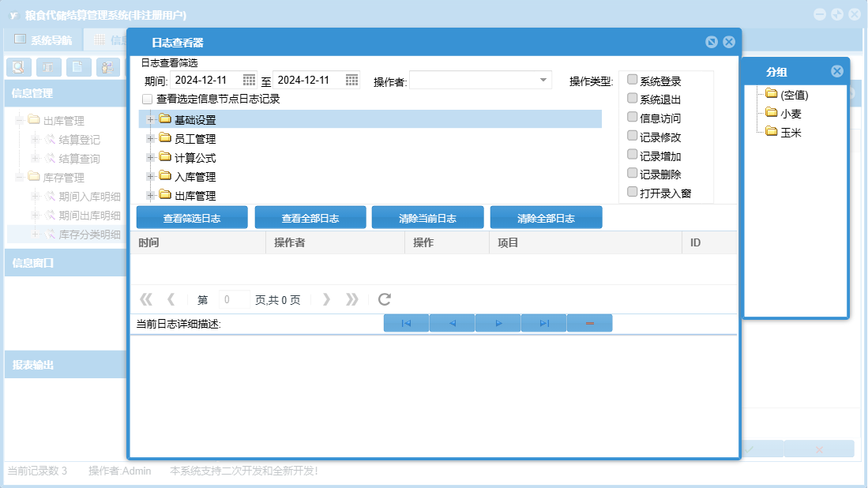The height and width of the screenshot is (488, 868).
Task: Click 清除全部日志 button
Action: coord(546,218)
